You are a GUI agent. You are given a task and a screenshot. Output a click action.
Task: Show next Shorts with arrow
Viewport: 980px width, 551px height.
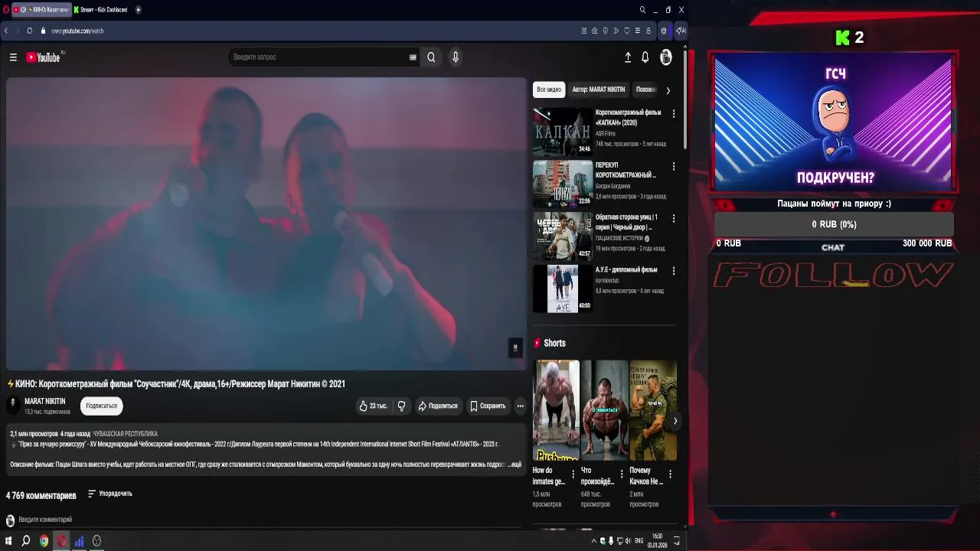click(x=675, y=421)
